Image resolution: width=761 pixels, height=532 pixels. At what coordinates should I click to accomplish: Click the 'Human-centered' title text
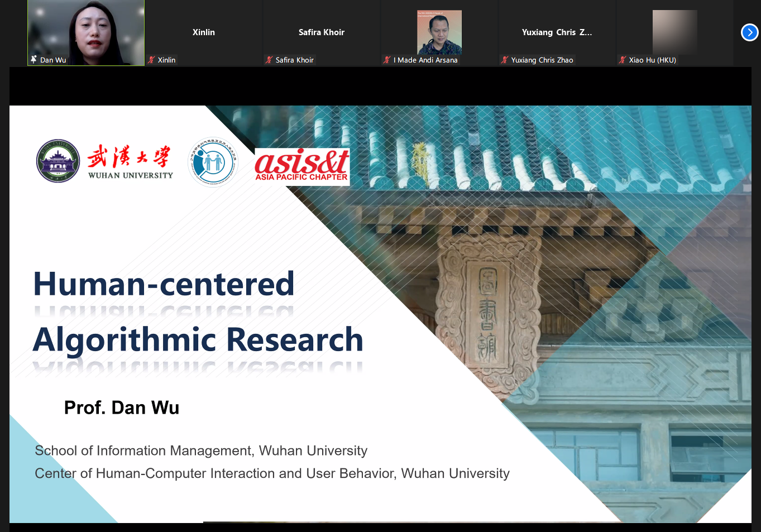pyautogui.click(x=164, y=284)
